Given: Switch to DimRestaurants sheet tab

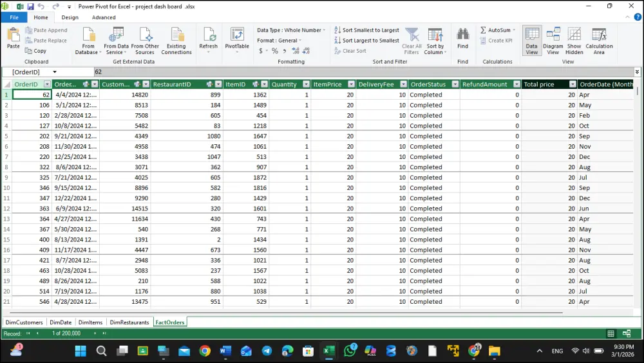Looking at the screenshot, I should point(129,322).
